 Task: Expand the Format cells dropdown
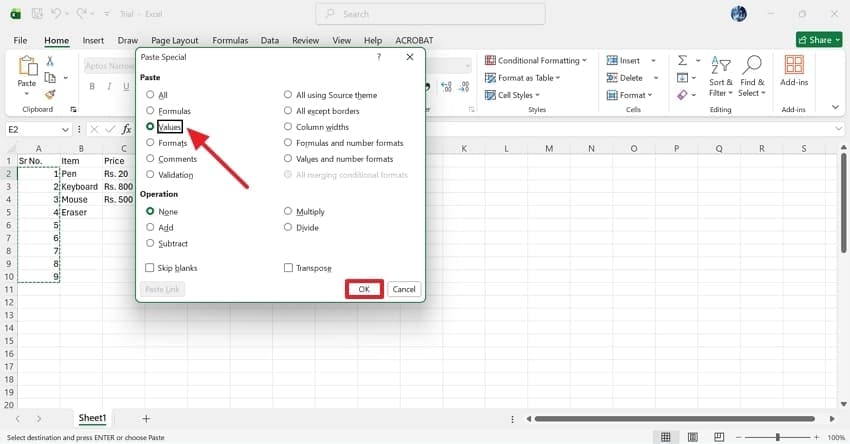[650, 95]
